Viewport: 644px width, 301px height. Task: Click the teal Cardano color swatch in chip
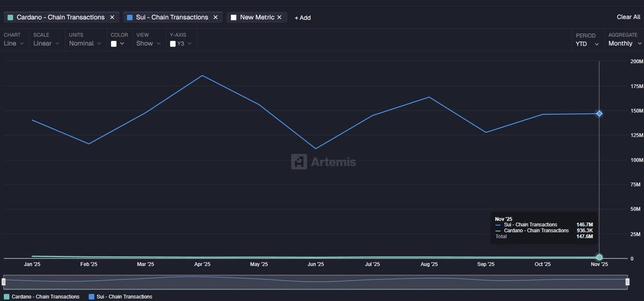10,18
